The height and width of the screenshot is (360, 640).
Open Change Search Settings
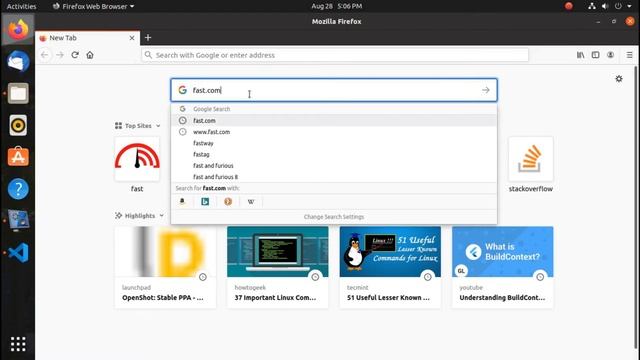(334, 217)
